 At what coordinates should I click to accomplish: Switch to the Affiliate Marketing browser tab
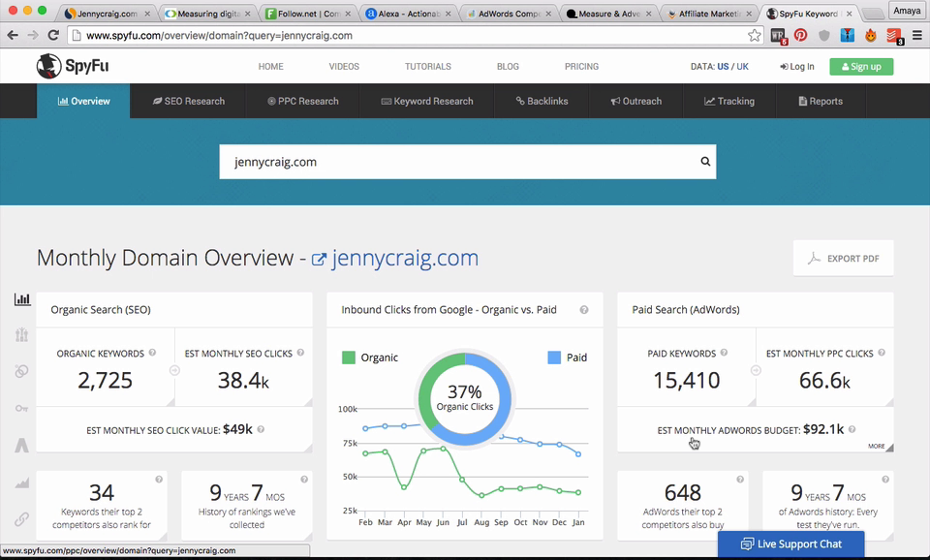click(709, 13)
